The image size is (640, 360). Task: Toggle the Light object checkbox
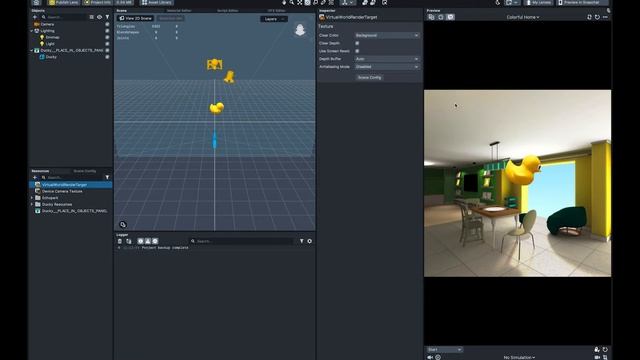[x=107, y=44]
